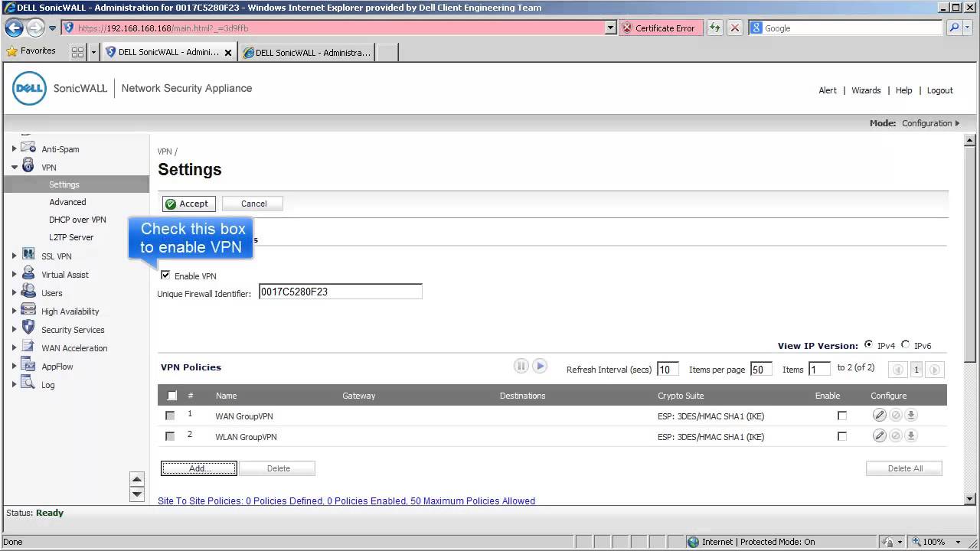Click the High Availability icon

(x=28, y=310)
